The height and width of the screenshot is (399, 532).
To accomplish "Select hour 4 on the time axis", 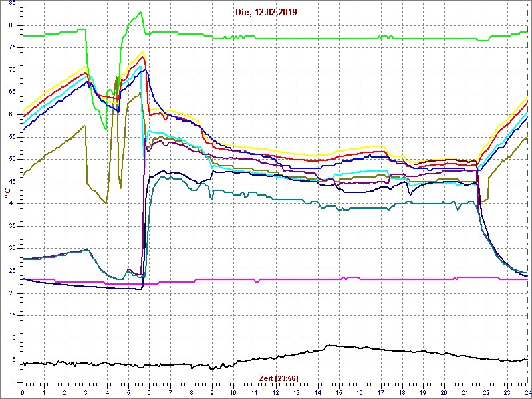I will tap(107, 392).
